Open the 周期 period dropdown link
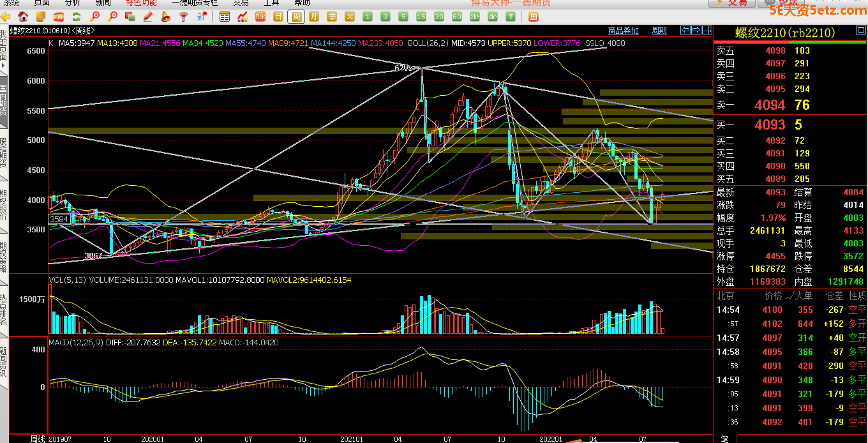868x443 pixels. [659, 31]
